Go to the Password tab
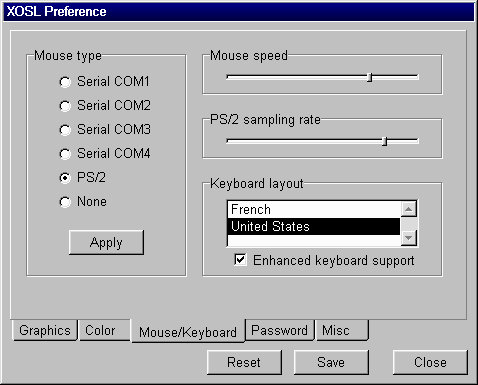Image resolution: width=478 pixels, height=385 pixels. 280,330
